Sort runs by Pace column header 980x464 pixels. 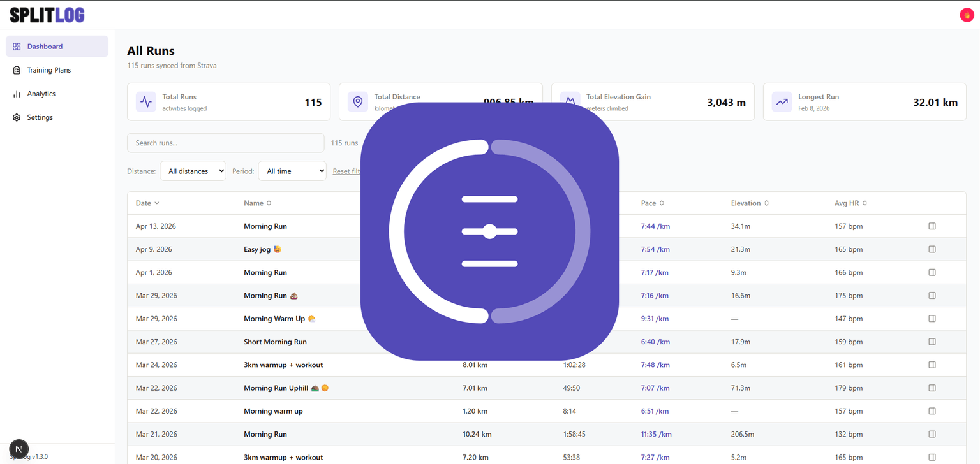[x=653, y=203]
